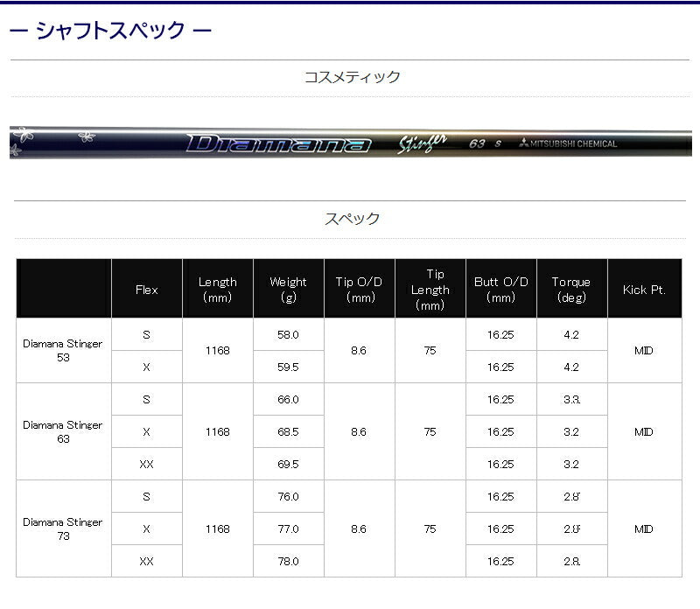
Task: Click the 3.3 torque value
Action: tap(572, 400)
